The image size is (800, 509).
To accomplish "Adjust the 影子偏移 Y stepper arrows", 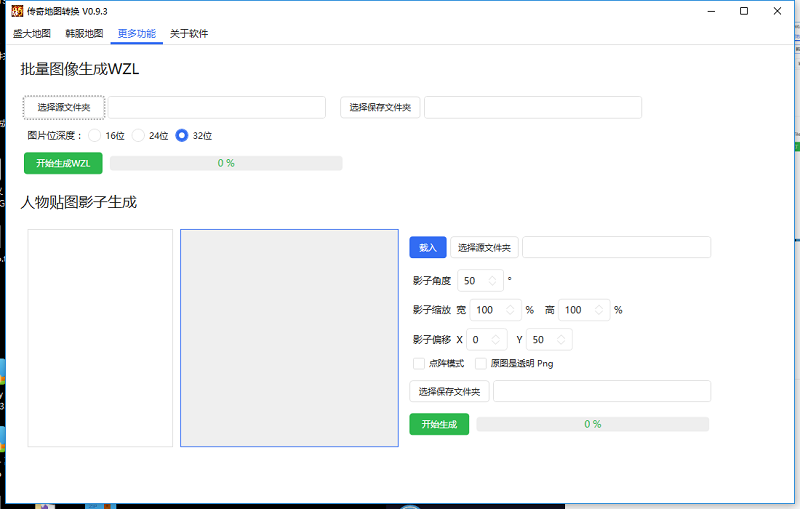I will pyautogui.click(x=561, y=340).
